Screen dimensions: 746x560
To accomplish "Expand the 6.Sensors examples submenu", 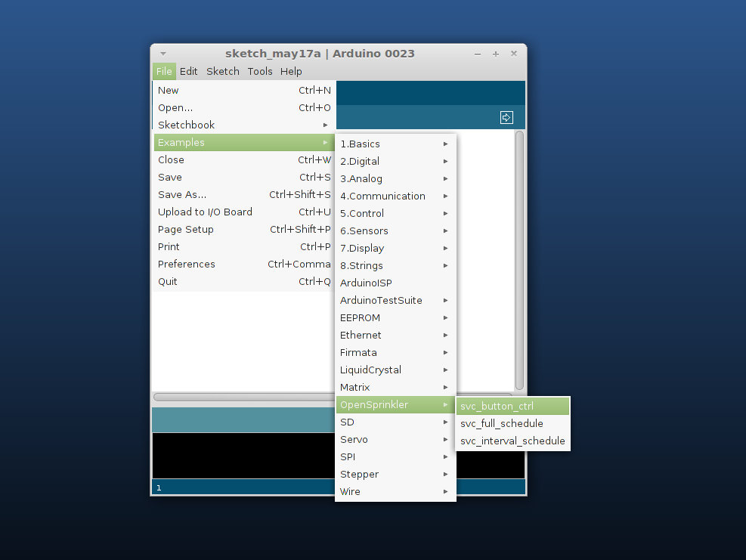I will click(395, 230).
